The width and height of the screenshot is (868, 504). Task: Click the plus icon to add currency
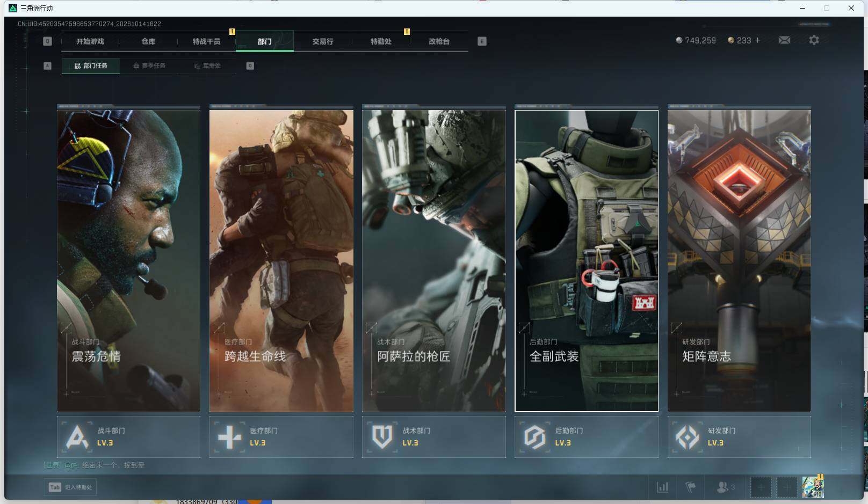pyautogui.click(x=757, y=40)
